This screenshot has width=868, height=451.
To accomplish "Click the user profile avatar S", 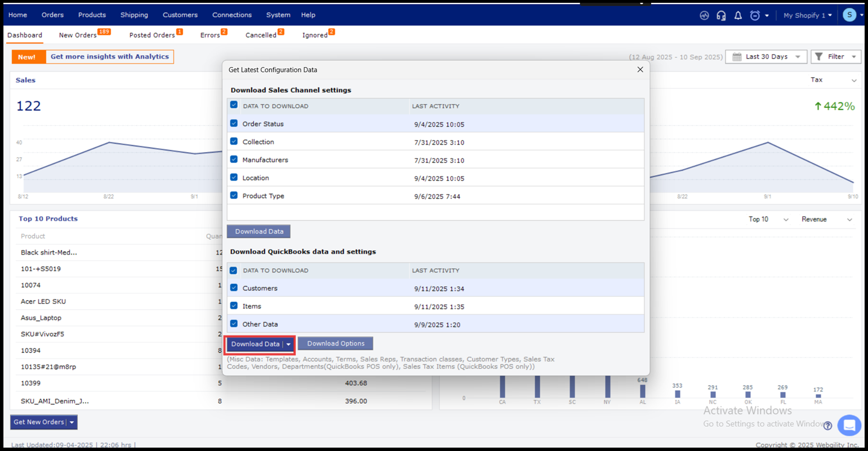I will click(849, 15).
